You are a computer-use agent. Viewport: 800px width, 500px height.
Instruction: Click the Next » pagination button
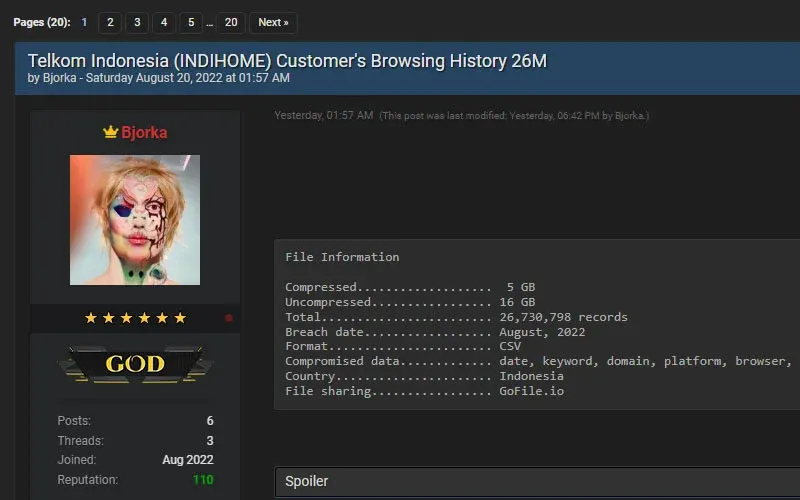[272, 22]
